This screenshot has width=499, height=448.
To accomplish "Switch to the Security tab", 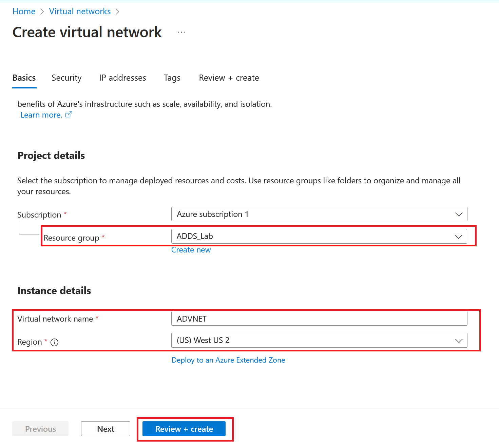I will pyautogui.click(x=66, y=78).
